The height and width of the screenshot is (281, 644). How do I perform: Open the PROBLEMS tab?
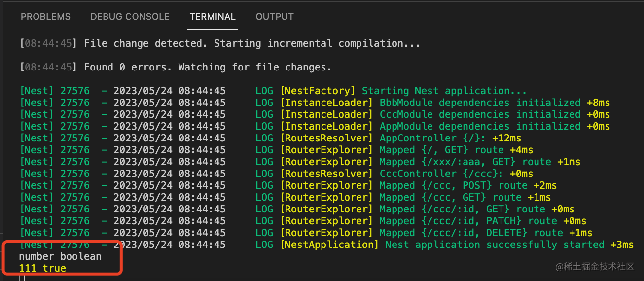[x=45, y=17]
